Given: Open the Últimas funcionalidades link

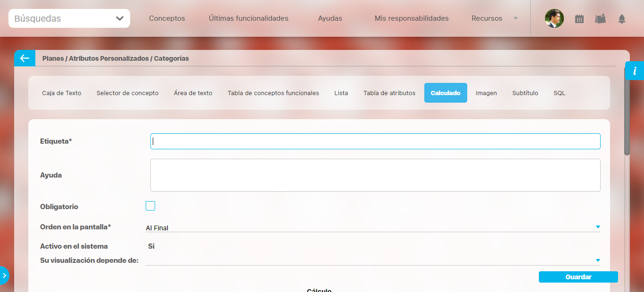Looking at the screenshot, I should [x=248, y=18].
